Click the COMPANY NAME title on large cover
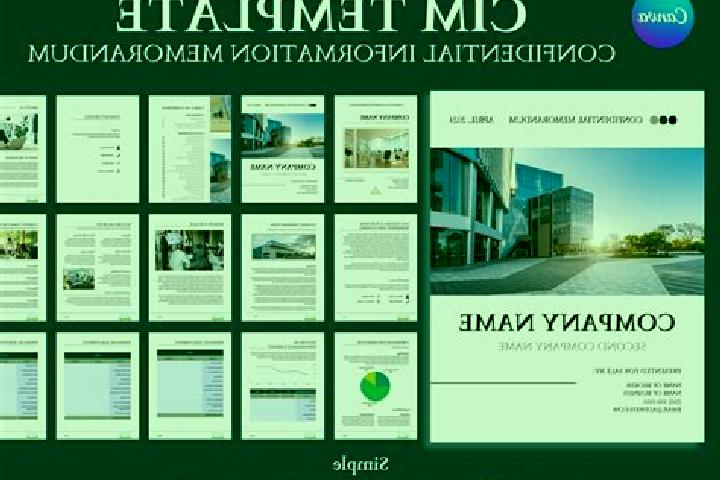 tap(567, 322)
